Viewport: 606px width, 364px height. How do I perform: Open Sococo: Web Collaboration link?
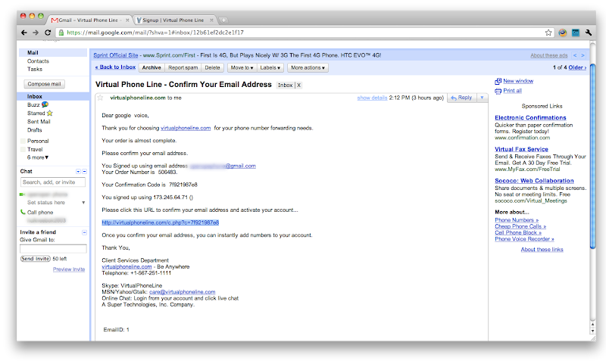tap(534, 181)
